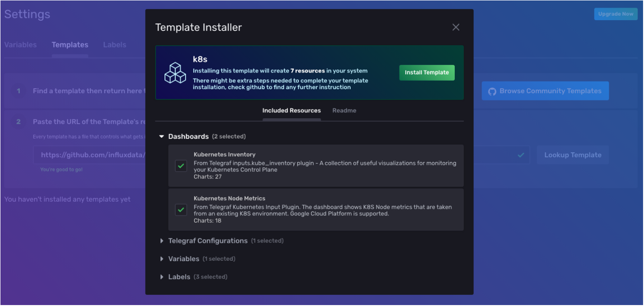
Task: Click the Upgrade Now button
Action: pyautogui.click(x=615, y=14)
